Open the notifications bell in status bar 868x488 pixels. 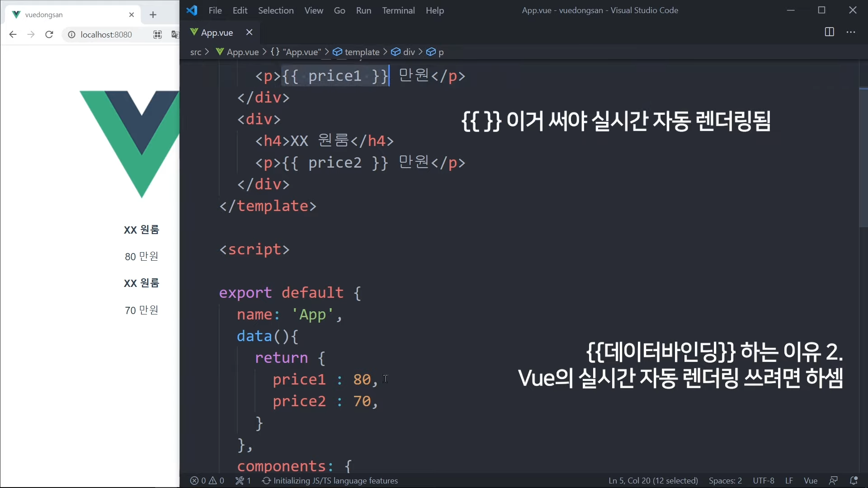[854, 480]
